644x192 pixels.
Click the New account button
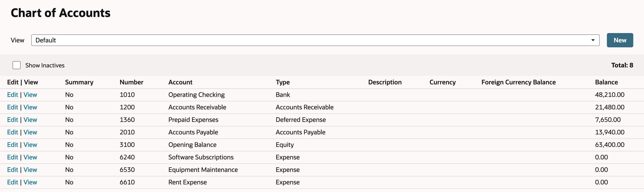(x=620, y=40)
